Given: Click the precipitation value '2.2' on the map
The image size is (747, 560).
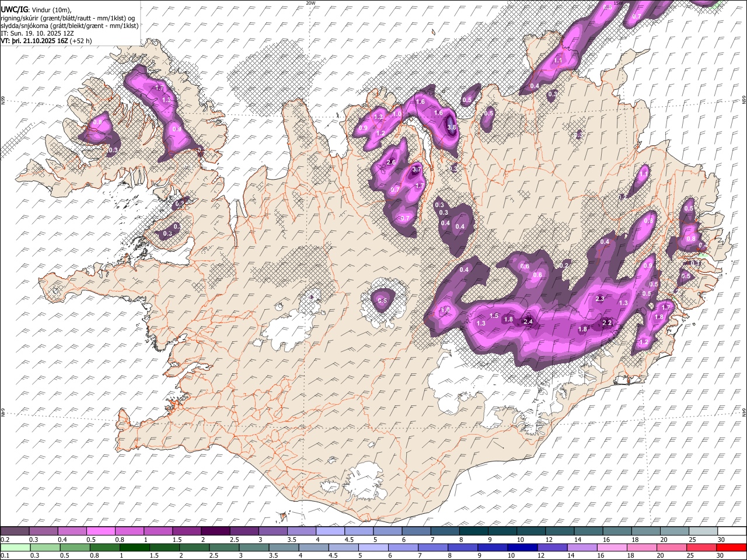Looking at the screenshot, I should pos(607,323).
